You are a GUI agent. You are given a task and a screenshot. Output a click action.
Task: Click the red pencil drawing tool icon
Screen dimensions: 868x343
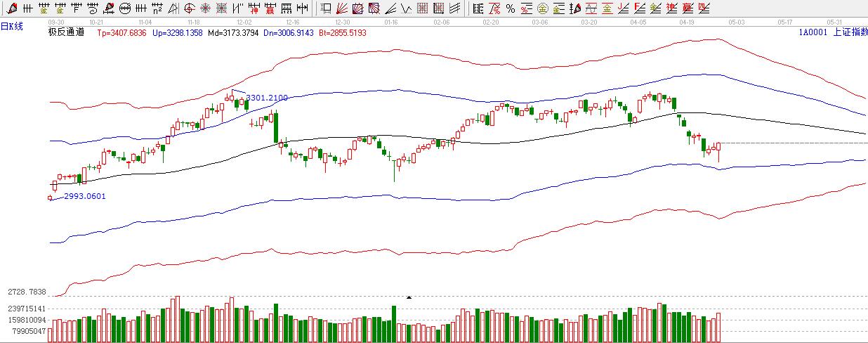[x=11, y=8]
